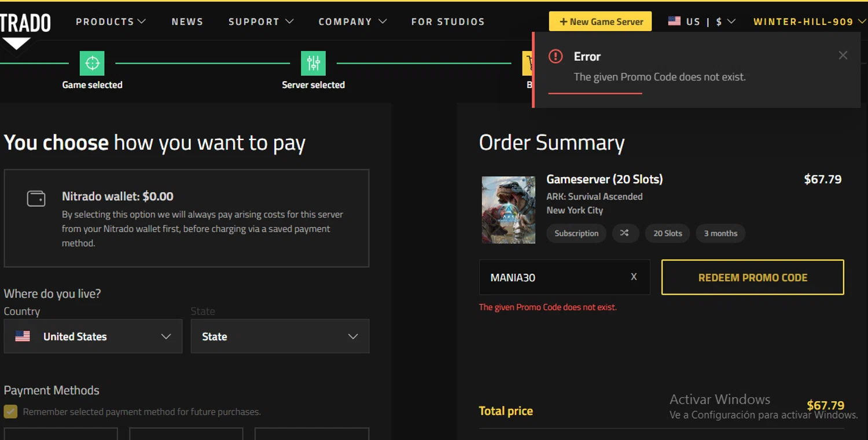Viewport: 868px width, 440px height.
Task: Open the US | $ region currency selector
Action: tap(702, 21)
